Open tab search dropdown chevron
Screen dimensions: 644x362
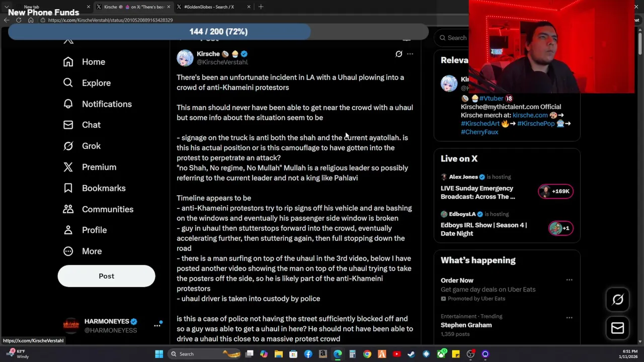(7, 7)
